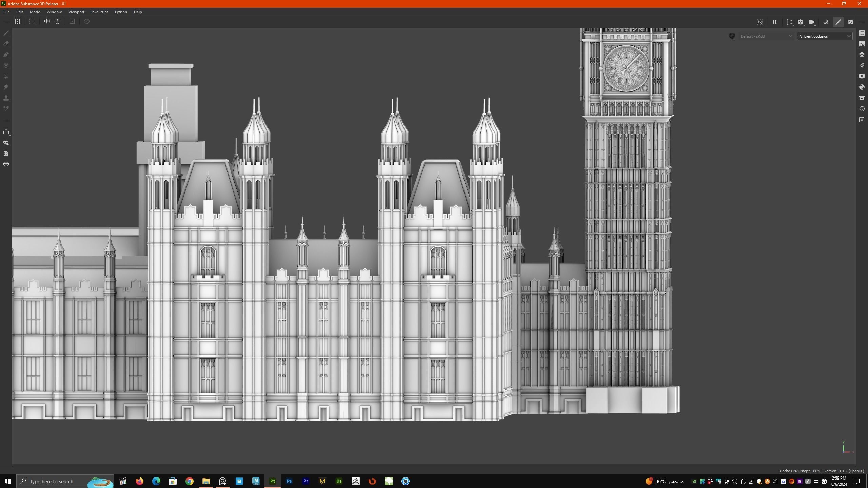This screenshot has height=488, width=868.
Task: Click the Windows Start button
Action: coord(8,481)
